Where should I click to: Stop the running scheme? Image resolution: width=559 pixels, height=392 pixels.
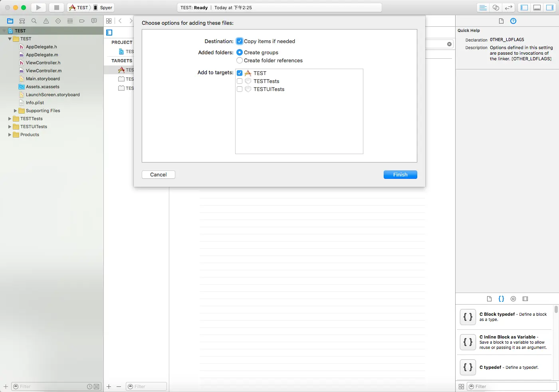[57, 8]
